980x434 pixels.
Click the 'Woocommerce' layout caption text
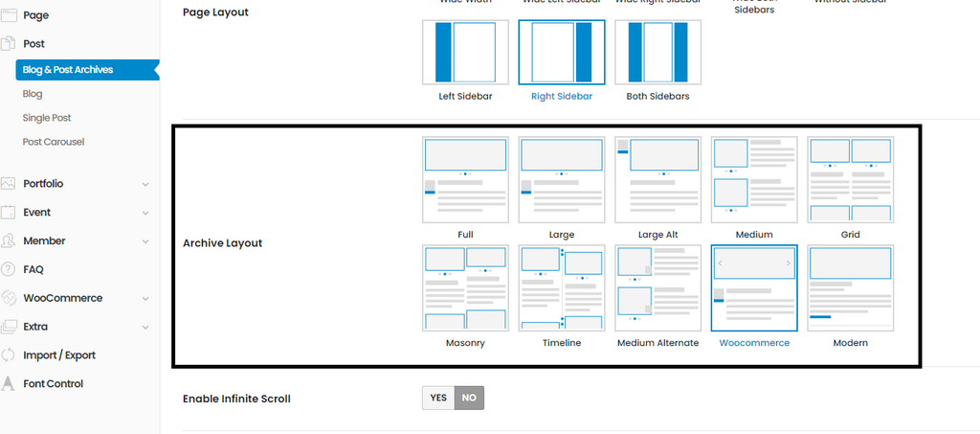coord(754,343)
